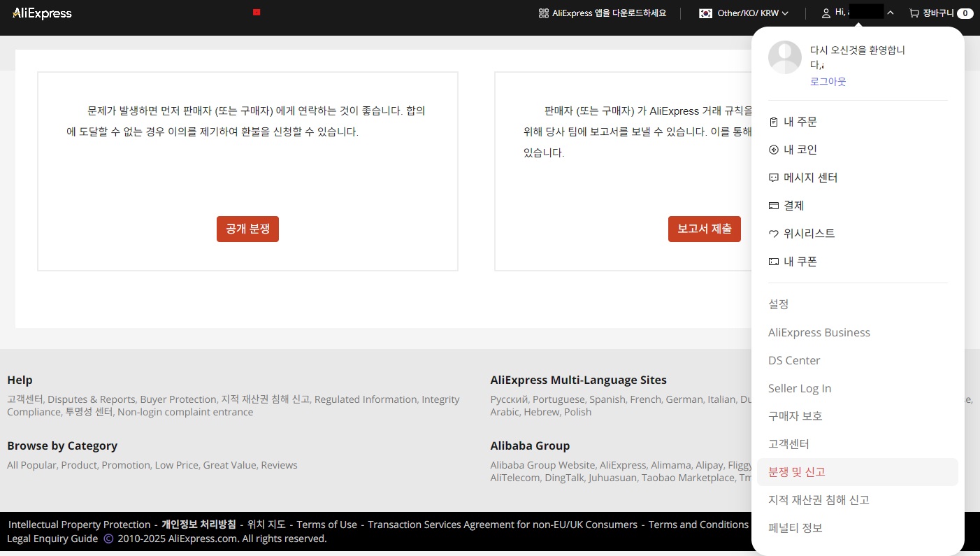The height and width of the screenshot is (556, 980).
Task: Open AliTelecom link in footer
Action: (514, 478)
